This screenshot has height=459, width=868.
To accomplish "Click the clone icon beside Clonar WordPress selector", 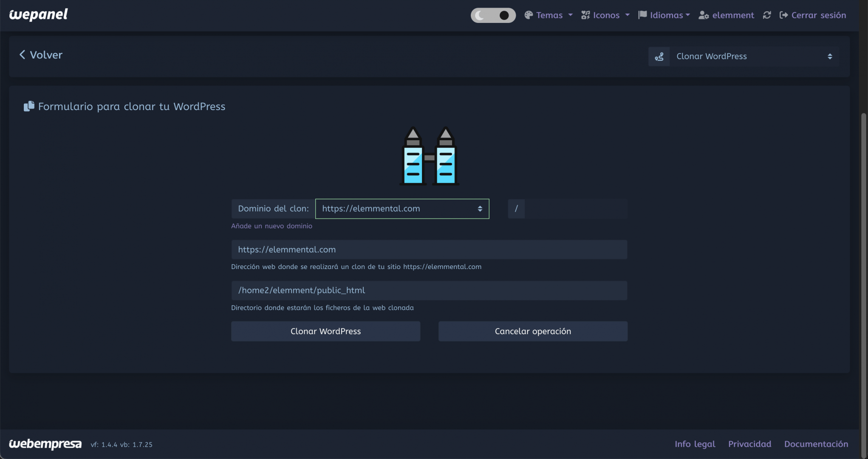I will tap(659, 57).
